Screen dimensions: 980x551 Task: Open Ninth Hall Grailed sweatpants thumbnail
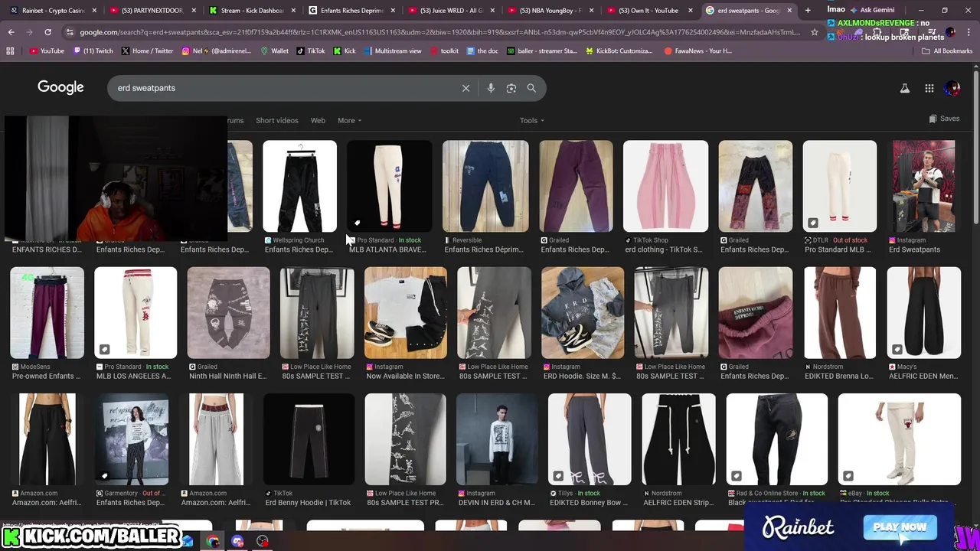click(228, 313)
